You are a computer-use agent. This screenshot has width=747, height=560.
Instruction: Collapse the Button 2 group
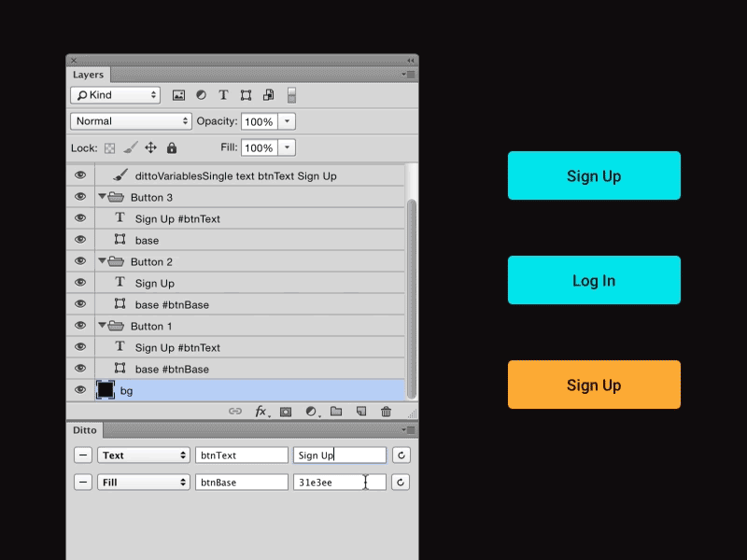tap(102, 260)
